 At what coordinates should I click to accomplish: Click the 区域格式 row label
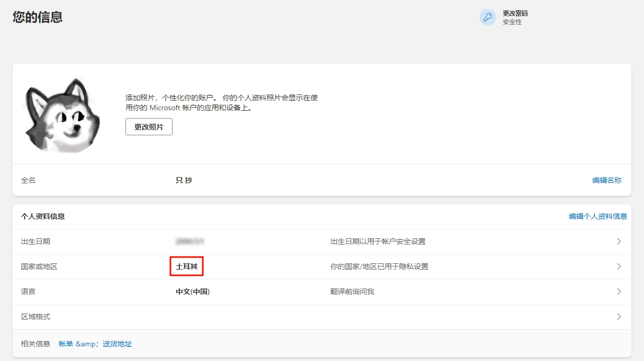pos(36,317)
